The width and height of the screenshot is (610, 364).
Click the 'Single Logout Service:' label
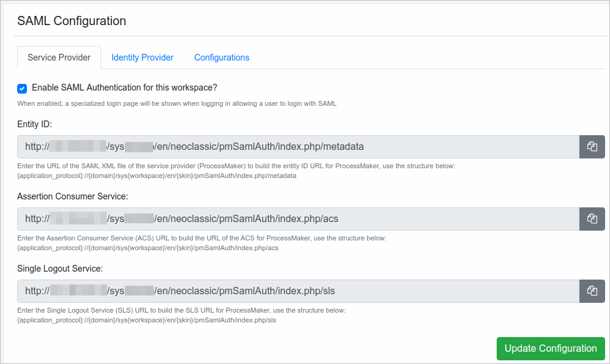click(60, 269)
